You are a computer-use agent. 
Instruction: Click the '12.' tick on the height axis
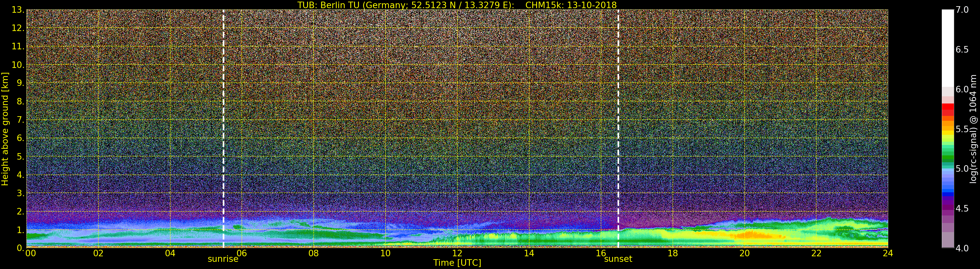point(18,28)
